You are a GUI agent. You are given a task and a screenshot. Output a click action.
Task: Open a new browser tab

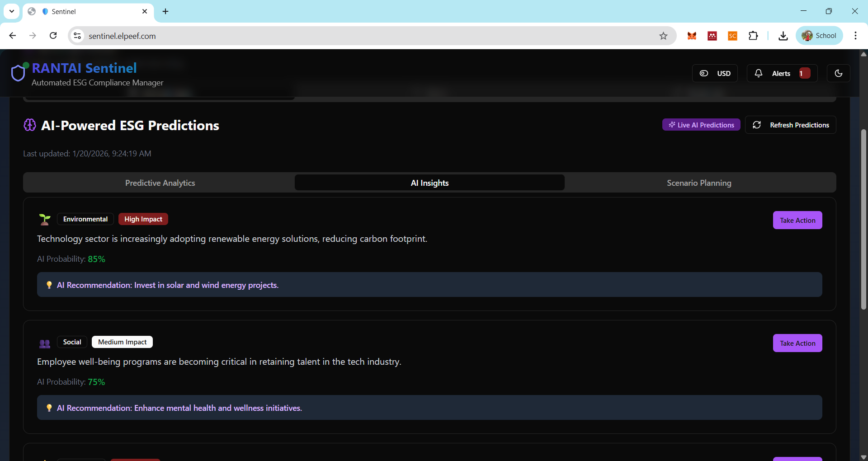tap(165, 11)
